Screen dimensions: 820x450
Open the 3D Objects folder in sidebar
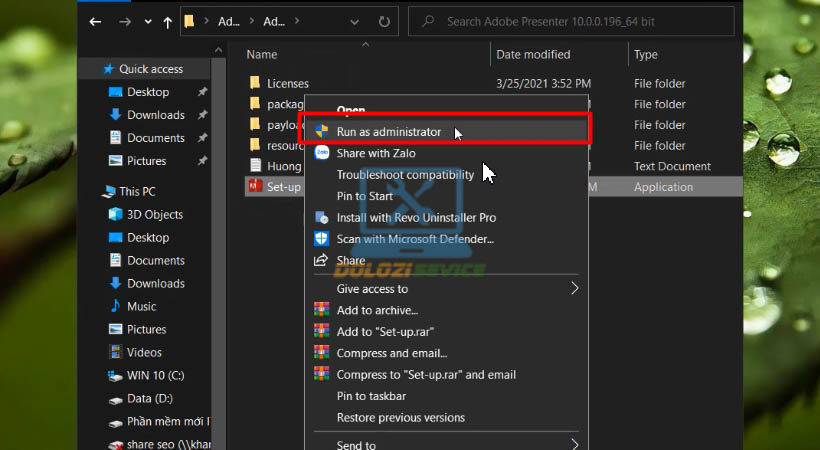click(x=154, y=214)
